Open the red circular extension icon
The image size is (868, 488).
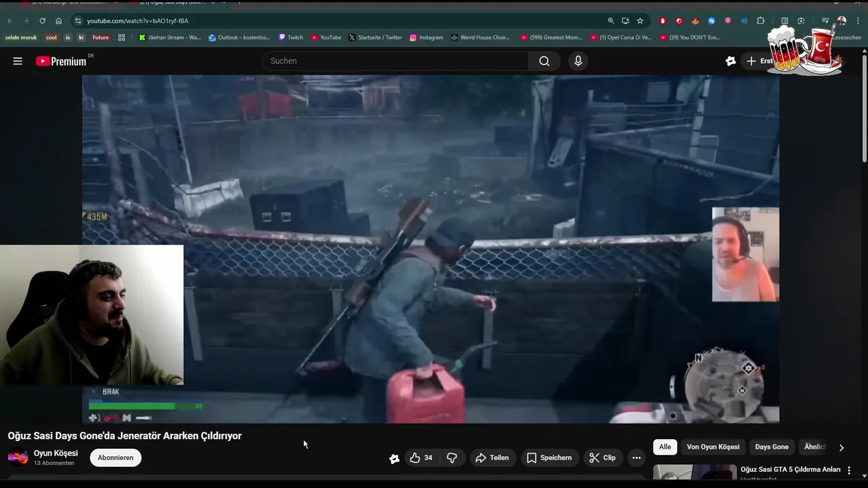click(x=679, y=21)
